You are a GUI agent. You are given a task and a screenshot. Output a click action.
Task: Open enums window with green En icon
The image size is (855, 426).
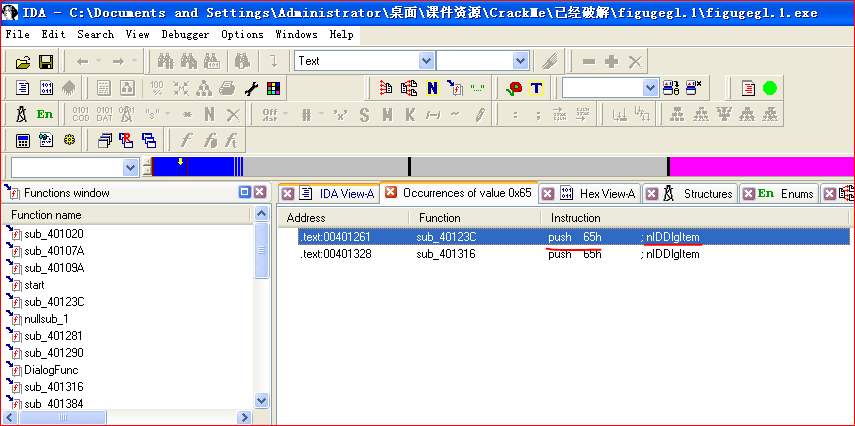tap(45, 115)
